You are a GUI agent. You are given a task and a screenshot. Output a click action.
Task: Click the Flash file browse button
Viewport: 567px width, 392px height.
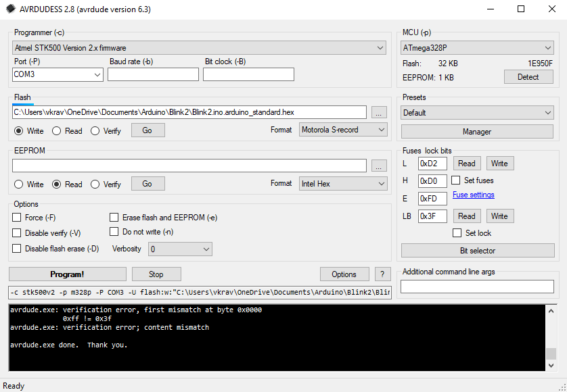point(379,112)
